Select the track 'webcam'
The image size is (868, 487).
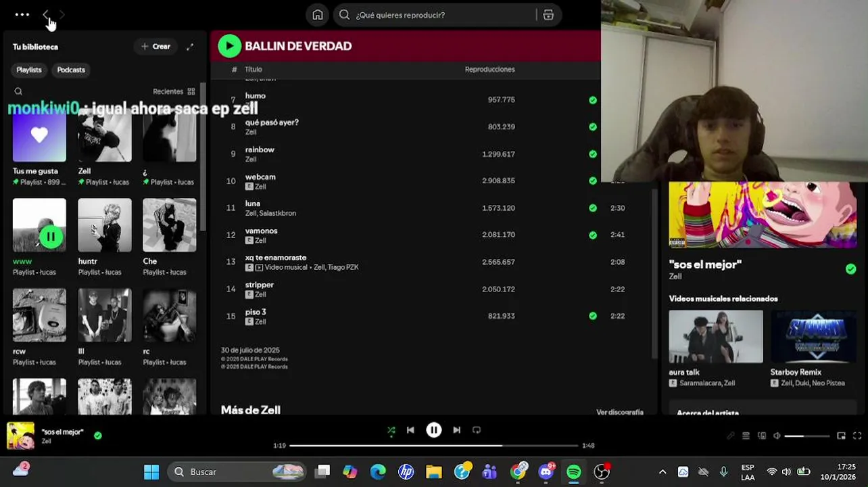click(x=260, y=177)
